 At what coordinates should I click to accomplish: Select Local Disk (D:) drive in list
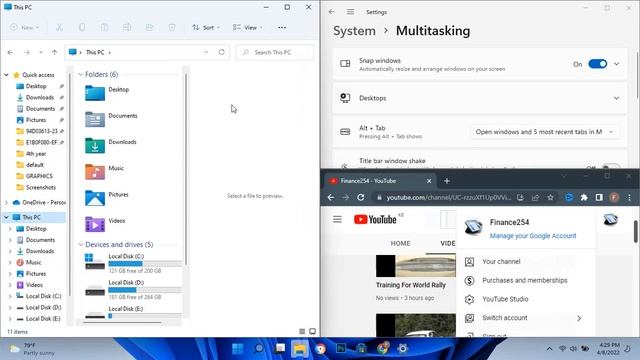[133, 289]
